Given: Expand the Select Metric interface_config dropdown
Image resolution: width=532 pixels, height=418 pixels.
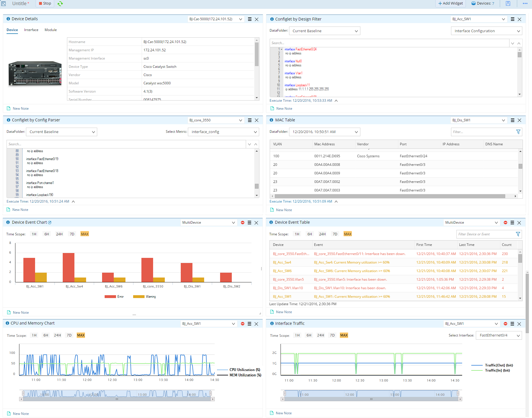Looking at the screenshot, I should pyautogui.click(x=224, y=132).
